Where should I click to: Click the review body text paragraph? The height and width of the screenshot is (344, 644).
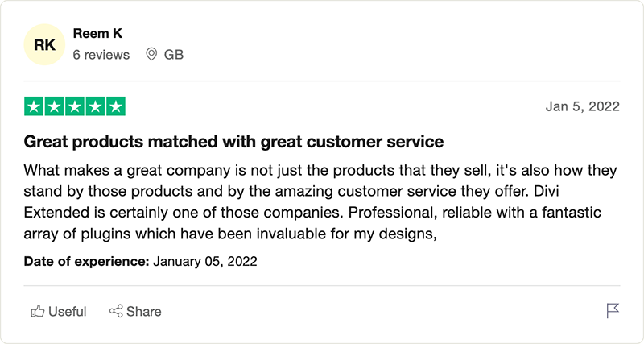[320, 201]
